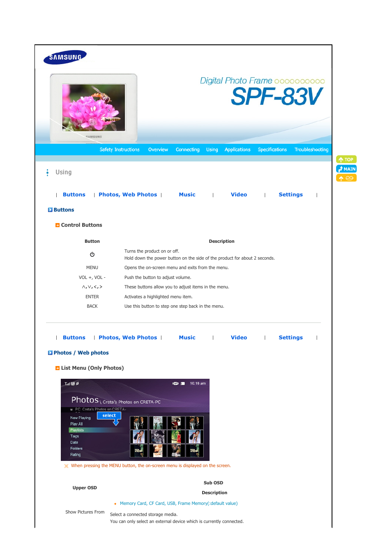Viewport: 392px width, 555px height.
Task: Click the upper Video link
Action: [239, 195]
